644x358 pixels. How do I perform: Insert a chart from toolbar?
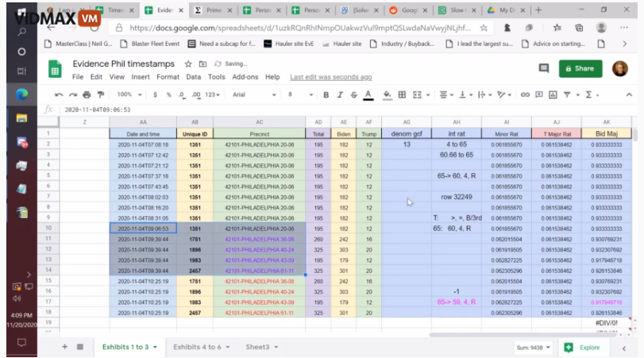click(553, 94)
